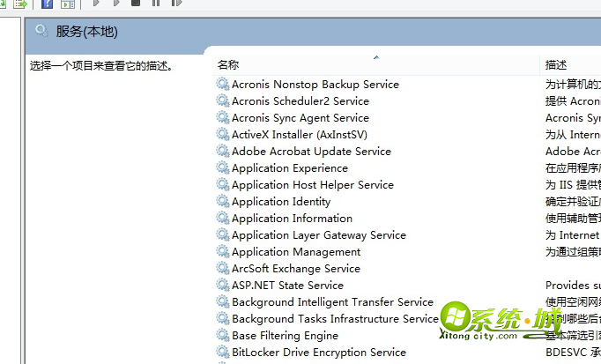601x364 pixels.
Task: Click description 'BDESVC 承' of BitLocker row
Action: [x=573, y=353]
